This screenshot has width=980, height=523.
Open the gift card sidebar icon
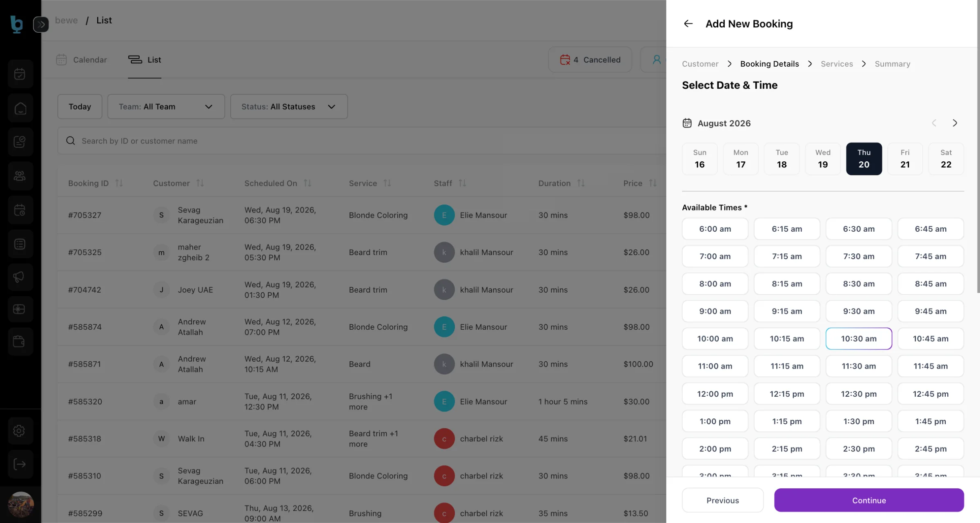click(20, 309)
